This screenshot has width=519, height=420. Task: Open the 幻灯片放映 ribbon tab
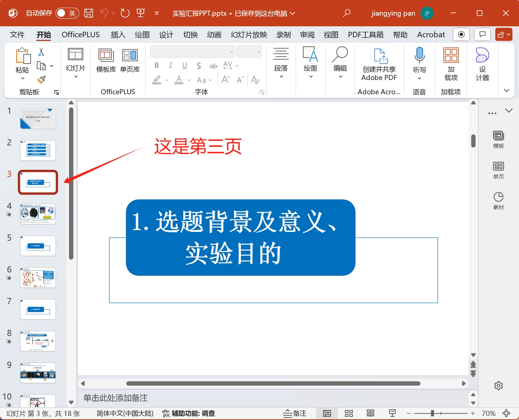coord(249,34)
